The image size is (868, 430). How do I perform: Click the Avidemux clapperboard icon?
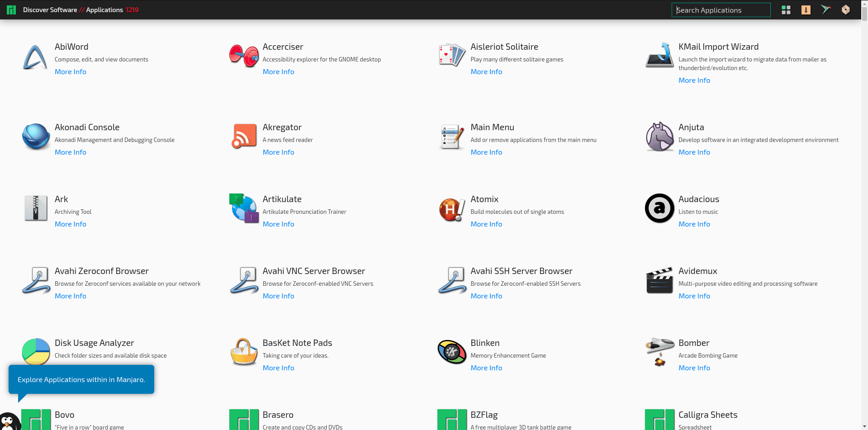click(x=659, y=280)
